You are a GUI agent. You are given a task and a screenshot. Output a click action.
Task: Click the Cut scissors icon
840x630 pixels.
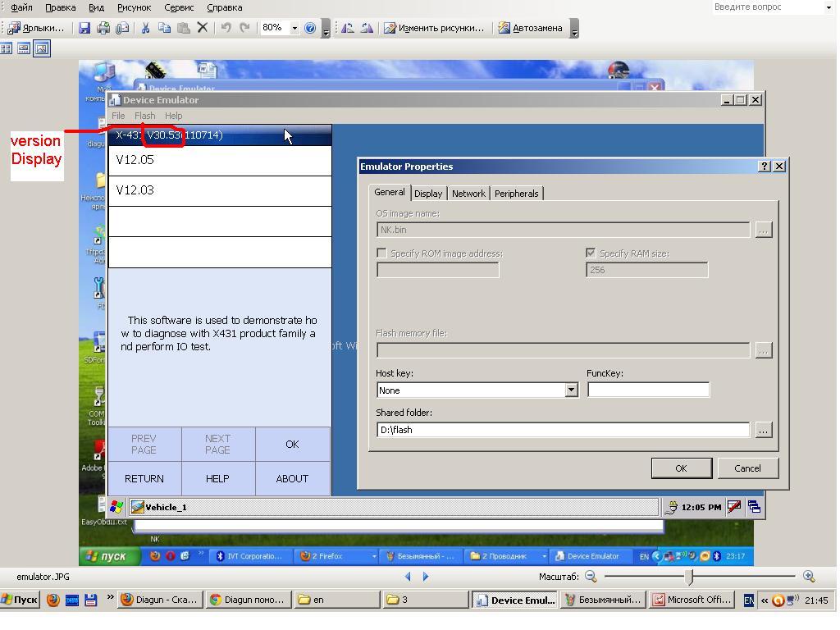pos(145,28)
